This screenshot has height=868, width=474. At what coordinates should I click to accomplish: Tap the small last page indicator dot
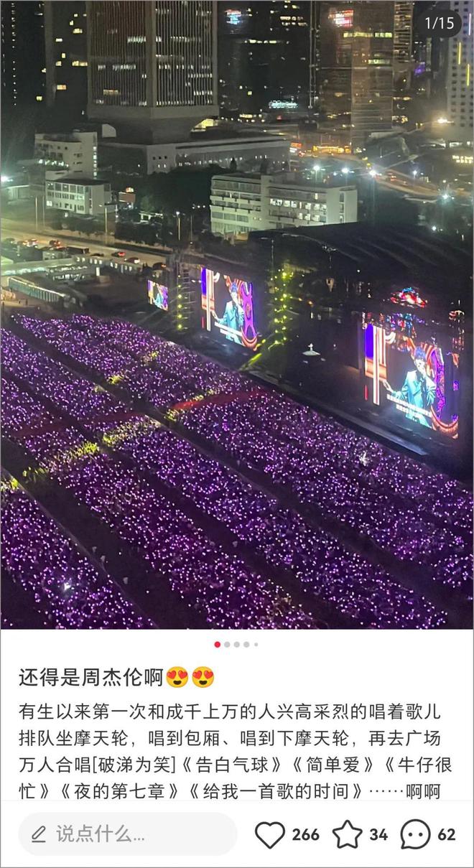point(256,644)
